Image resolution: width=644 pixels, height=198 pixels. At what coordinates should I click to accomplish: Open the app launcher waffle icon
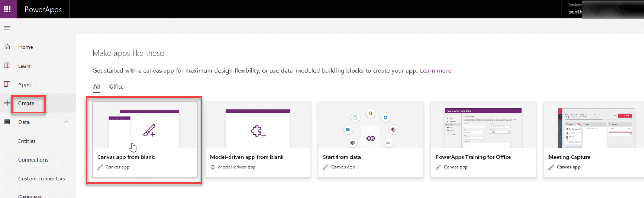click(x=8, y=9)
